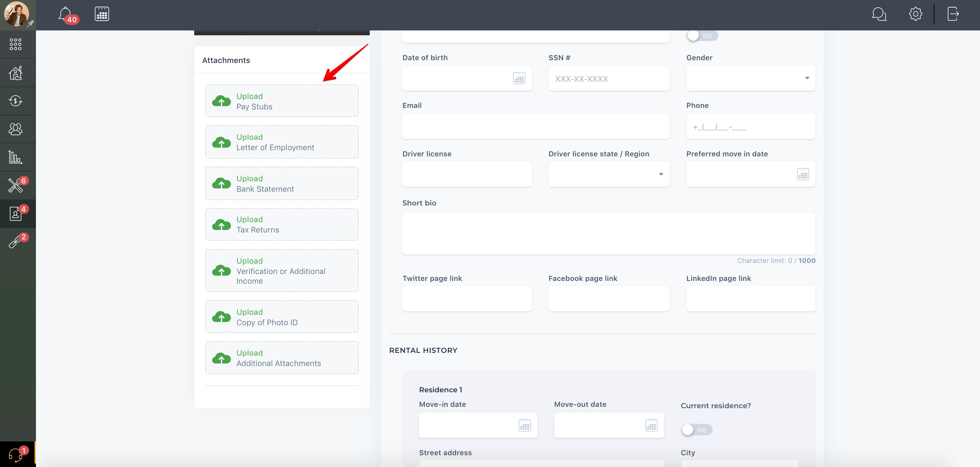
Task: Click the Attachments panel heading
Action: (x=226, y=60)
